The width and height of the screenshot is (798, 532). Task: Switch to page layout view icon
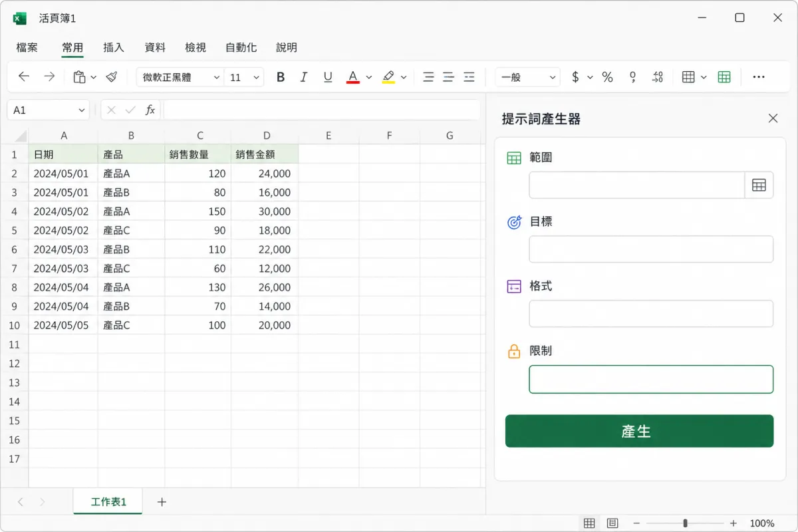coord(612,523)
